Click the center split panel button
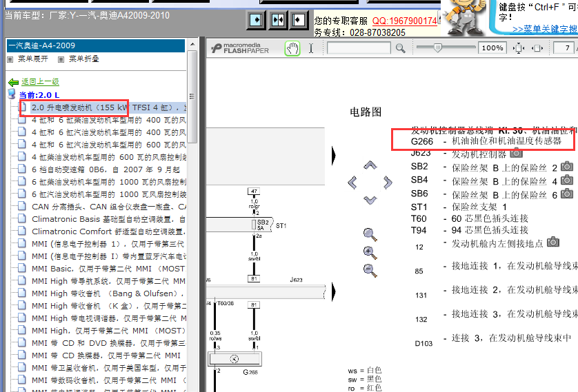The image size is (578, 392). [277, 19]
